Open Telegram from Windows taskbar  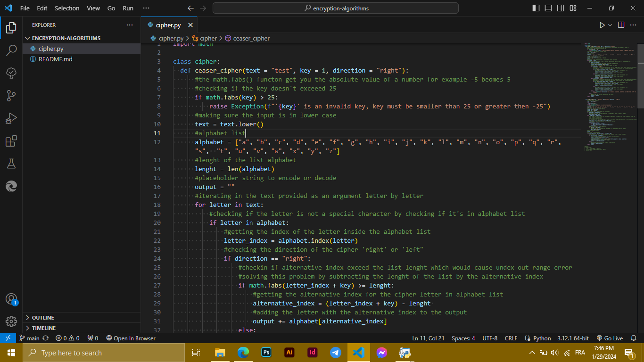pos(336,353)
